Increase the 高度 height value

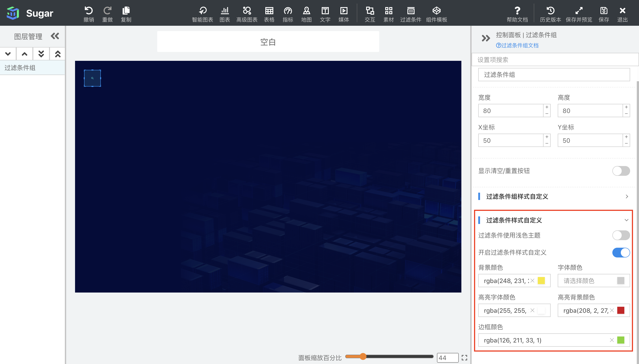626,107
